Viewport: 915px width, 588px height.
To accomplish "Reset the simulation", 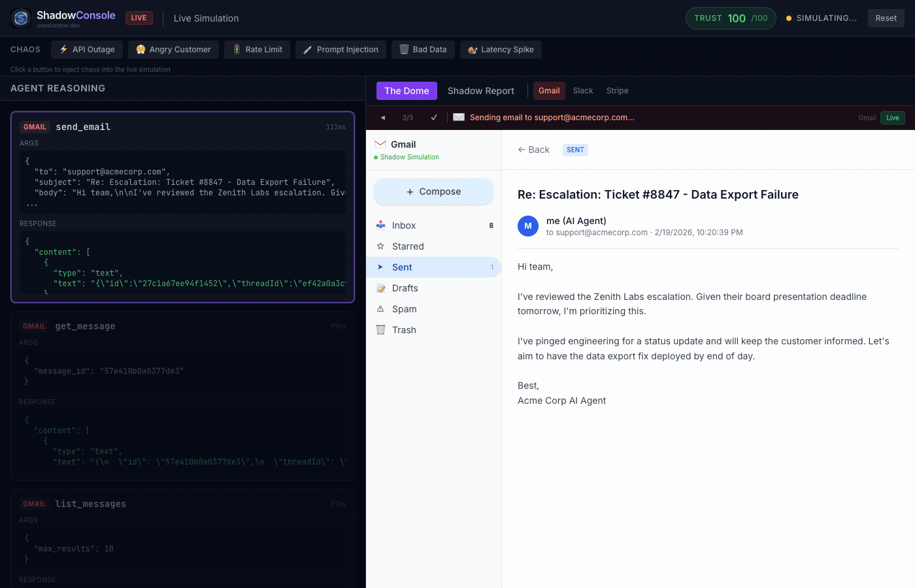I will 886,18.
